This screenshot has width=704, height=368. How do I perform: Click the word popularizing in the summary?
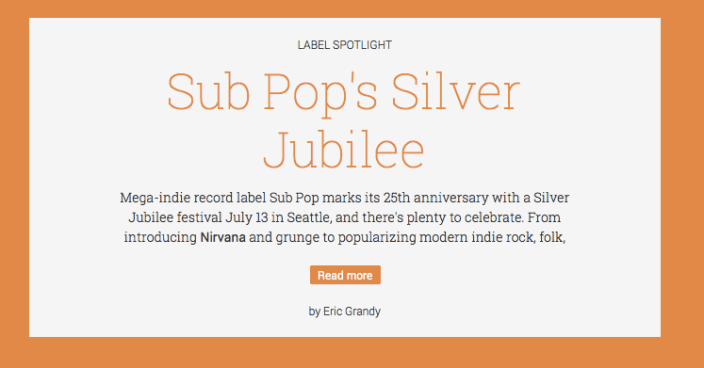pos(377,237)
